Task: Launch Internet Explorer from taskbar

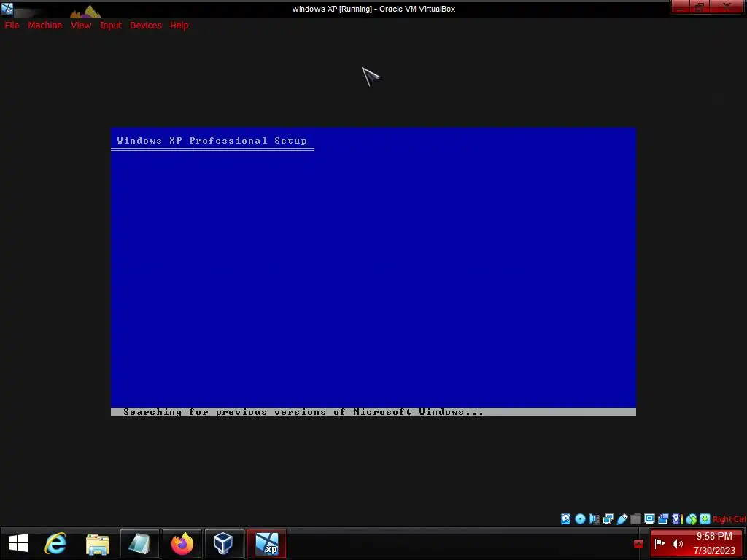Action: pyautogui.click(x=55, y=543)
